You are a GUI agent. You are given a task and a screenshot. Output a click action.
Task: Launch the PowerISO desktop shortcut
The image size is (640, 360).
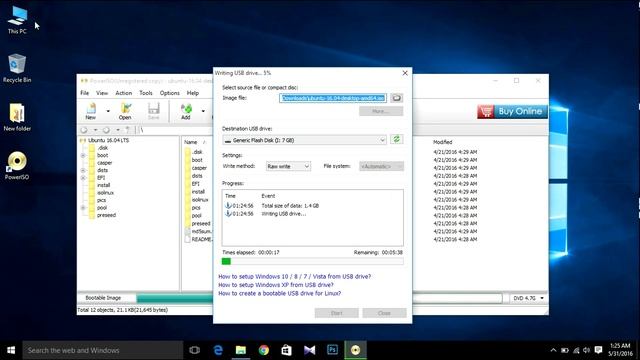coord(17,166)
